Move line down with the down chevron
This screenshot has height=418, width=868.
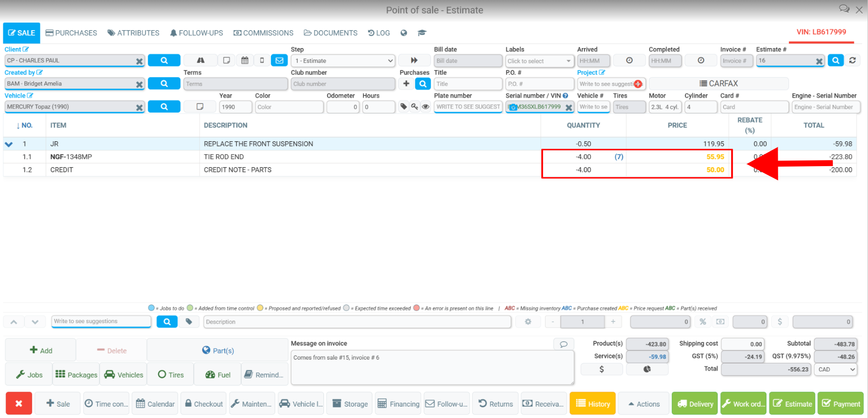35,322
